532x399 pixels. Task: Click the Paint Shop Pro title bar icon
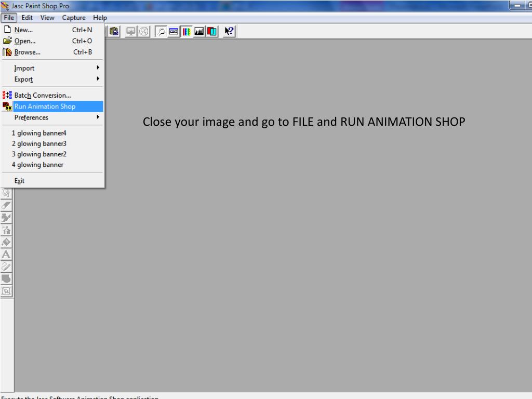5,6
